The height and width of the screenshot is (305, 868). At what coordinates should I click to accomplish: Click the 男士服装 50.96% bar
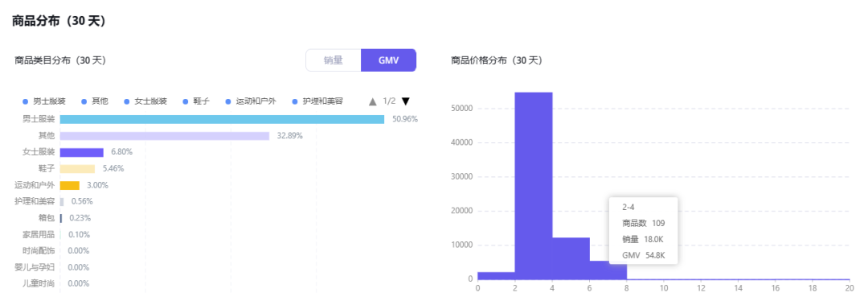[x=222, y=119]
